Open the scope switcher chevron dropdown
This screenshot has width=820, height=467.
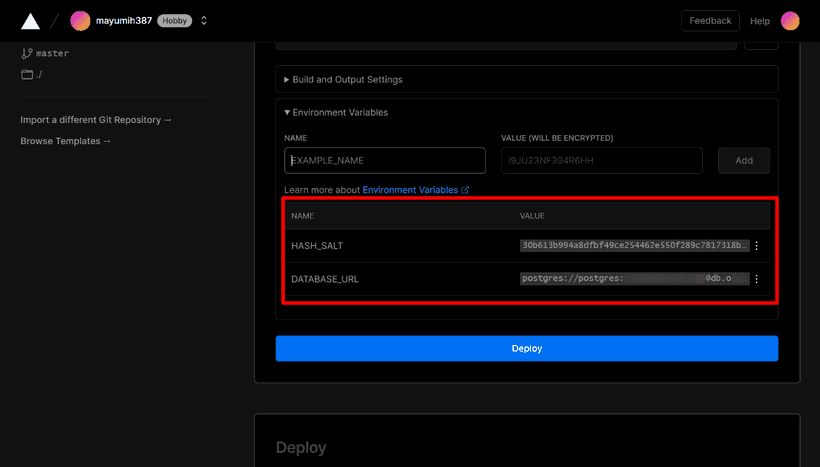tap(204, 21)
